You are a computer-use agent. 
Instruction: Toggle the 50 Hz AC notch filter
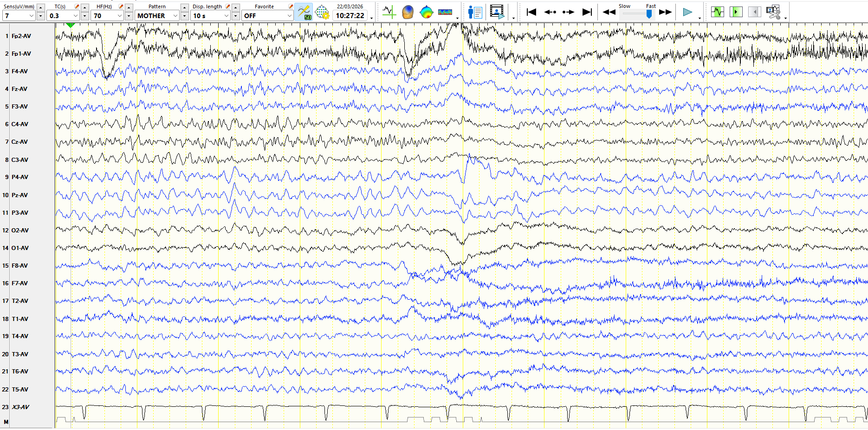tap(304, 12)
